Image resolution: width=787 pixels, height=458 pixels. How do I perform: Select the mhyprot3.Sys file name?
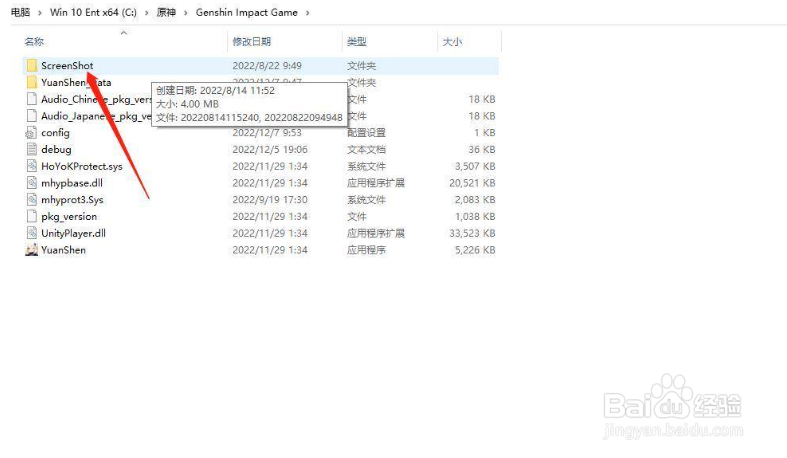pyautogui.click(x=72, y=200)
